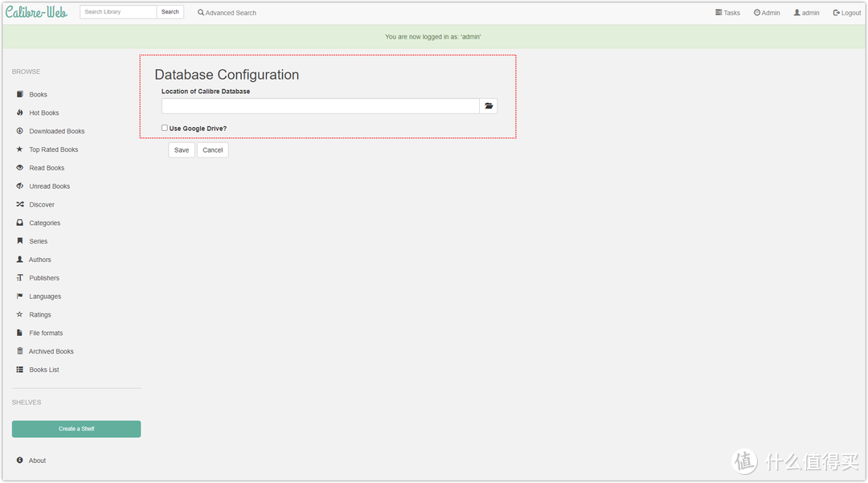This screenshot has height=483, width=868.
Task: Click the Unread Books crossed-eye icon
Action: pos(20,186)
